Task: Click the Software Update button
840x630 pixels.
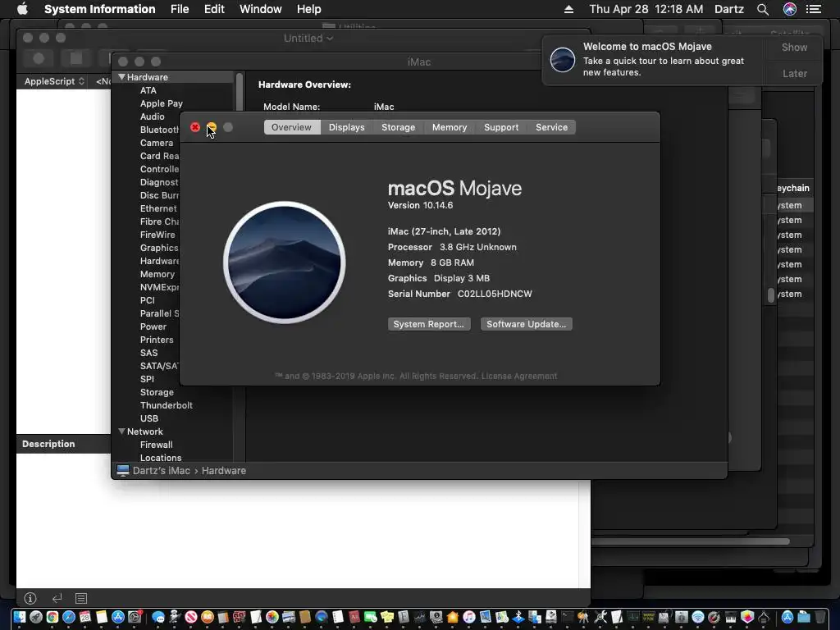Action: [526, 324]
